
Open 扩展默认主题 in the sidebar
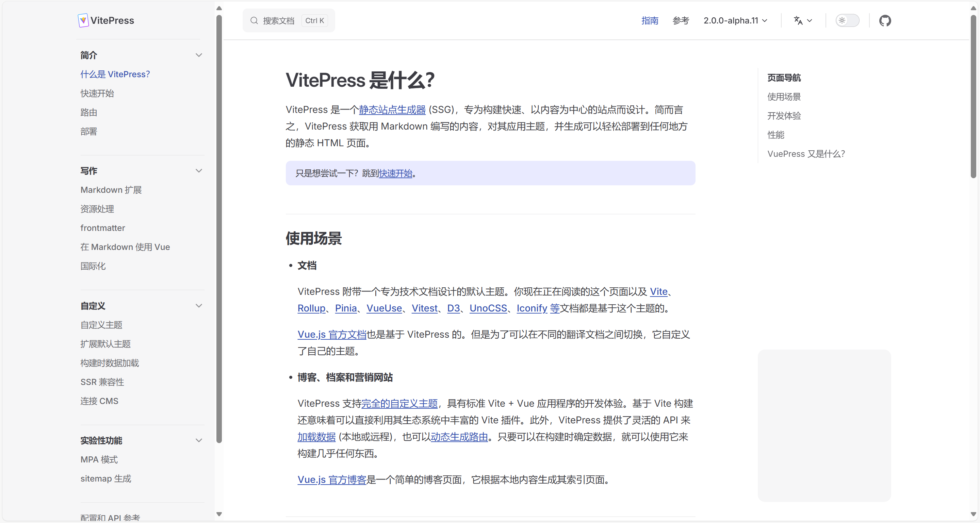pos(105,343)
